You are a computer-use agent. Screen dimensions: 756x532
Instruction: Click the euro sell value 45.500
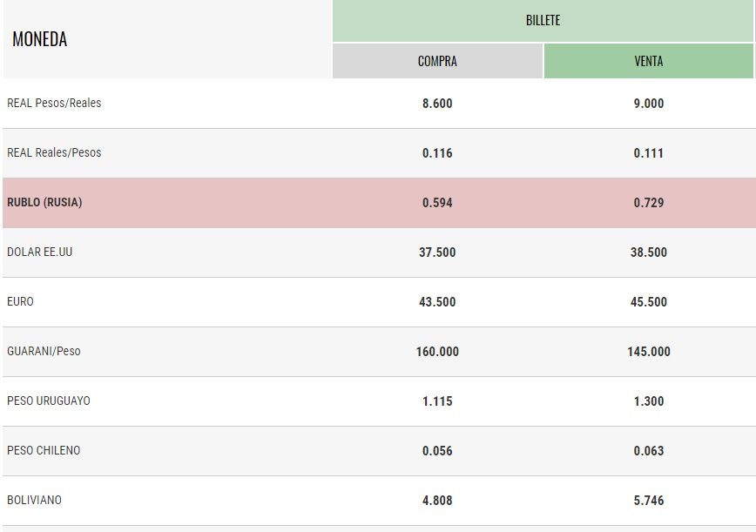(x=649, y=302)
